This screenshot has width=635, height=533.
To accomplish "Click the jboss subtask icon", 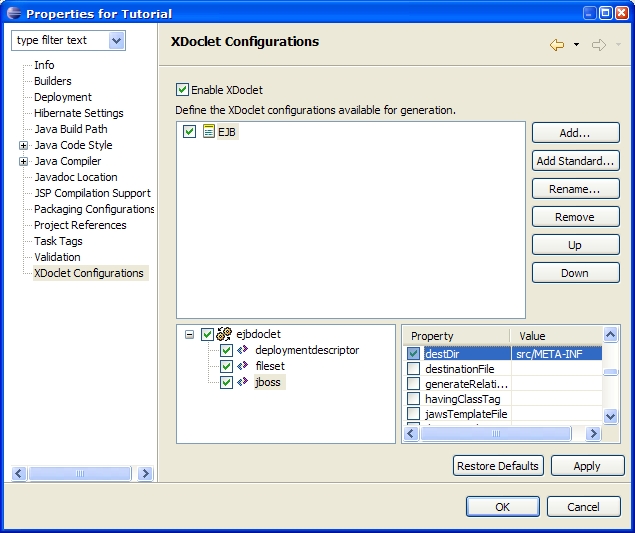I will [x=243, y=383].
